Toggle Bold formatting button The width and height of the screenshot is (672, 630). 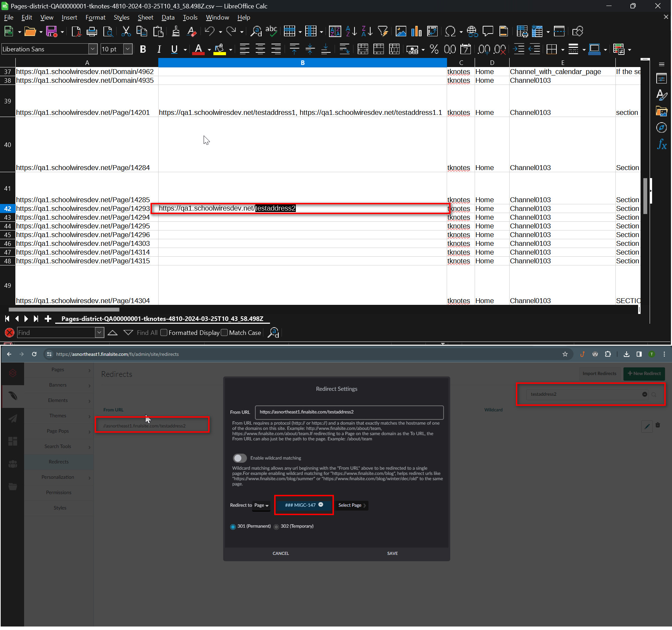[x=143, y=49]
